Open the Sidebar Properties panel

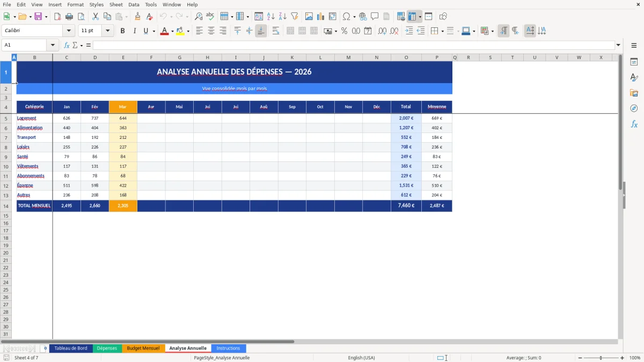pos(634,62)
